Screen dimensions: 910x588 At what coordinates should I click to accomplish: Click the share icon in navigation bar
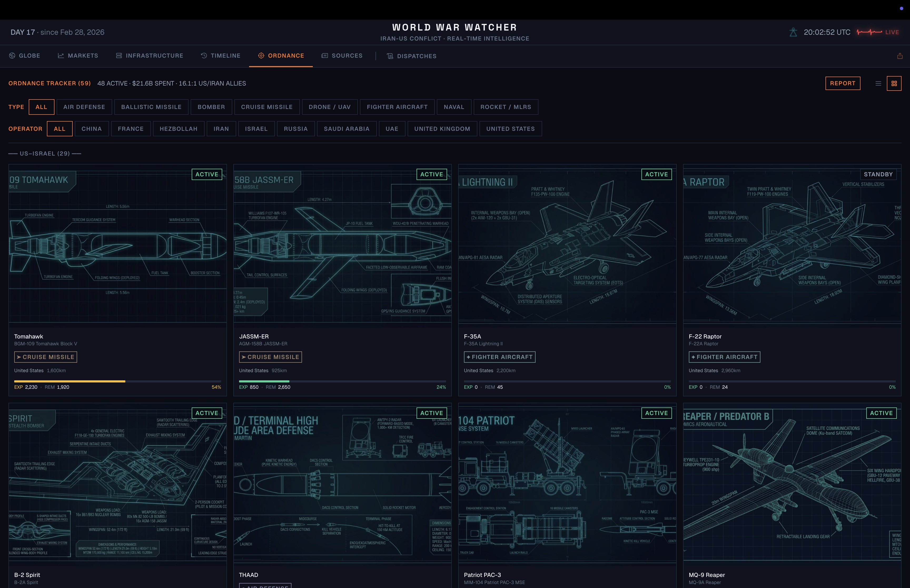coord(900,56)
